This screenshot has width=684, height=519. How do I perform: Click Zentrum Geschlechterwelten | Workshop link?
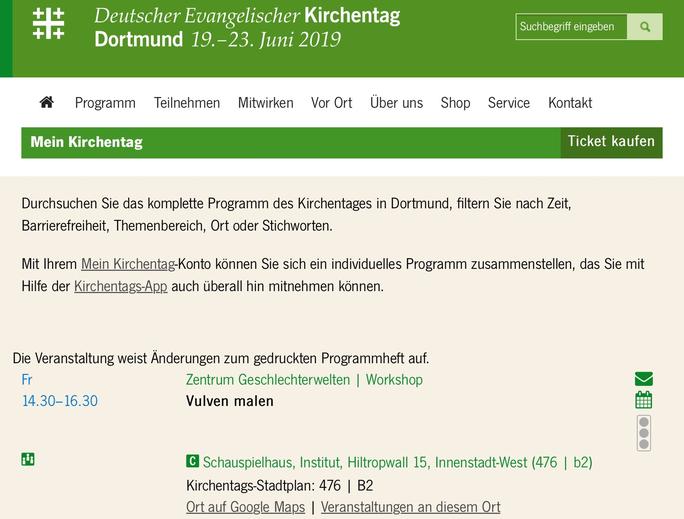[x=304, y=380]
